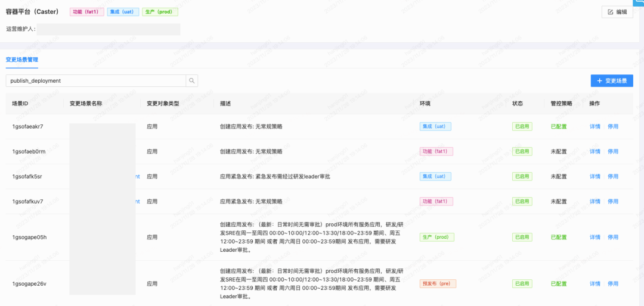Open 详情 for scene 1gsogape05h
Screen dimensions: 644x306
click(595, 238)
